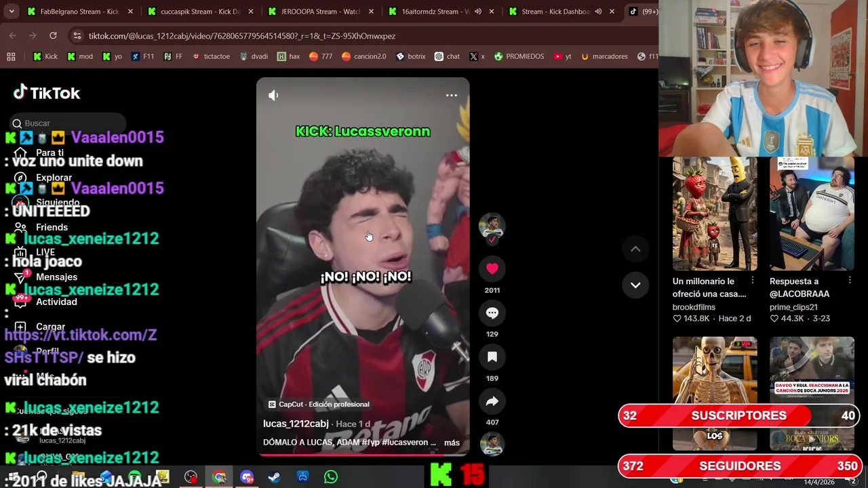Open Google Chrome from the taskbar
Screen dimensions: 868x488
point(218,477)
